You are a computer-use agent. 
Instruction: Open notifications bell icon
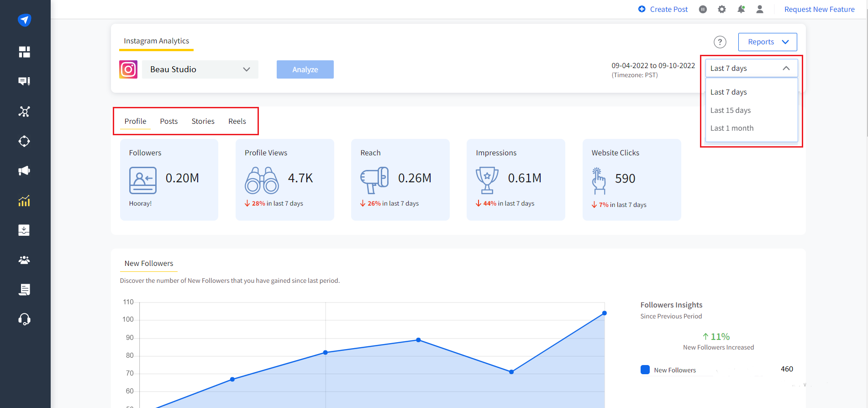[x=741, y=9]
